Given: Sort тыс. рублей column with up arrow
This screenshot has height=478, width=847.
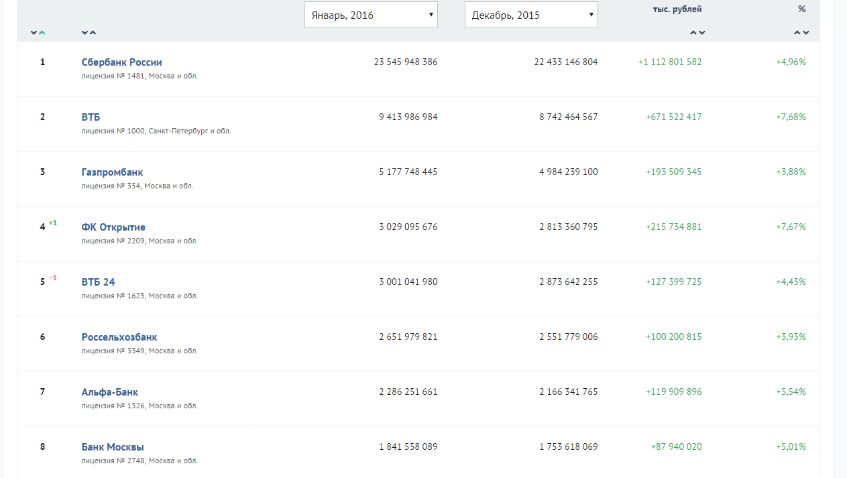Looking at the screenshot, I should [693, 33].
